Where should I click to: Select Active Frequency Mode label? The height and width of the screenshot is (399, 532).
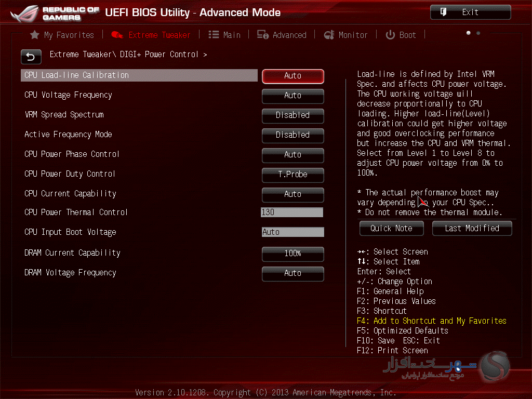(68, 135)
